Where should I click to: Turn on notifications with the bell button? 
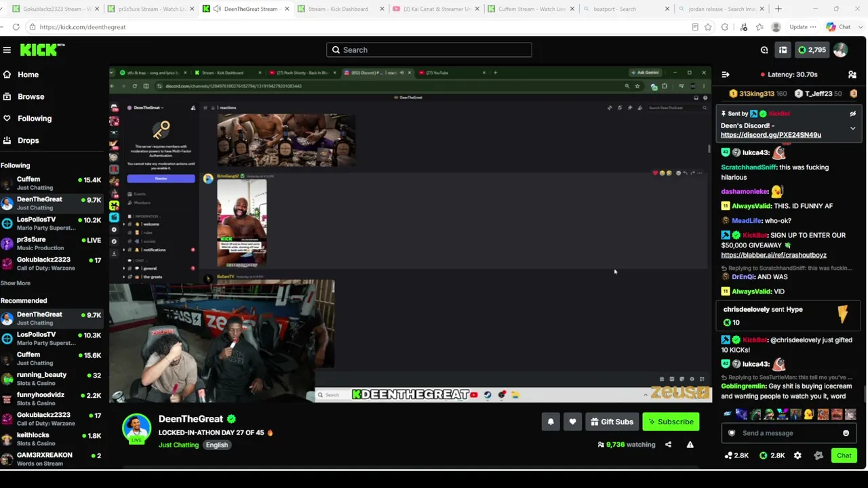[551, 422]
